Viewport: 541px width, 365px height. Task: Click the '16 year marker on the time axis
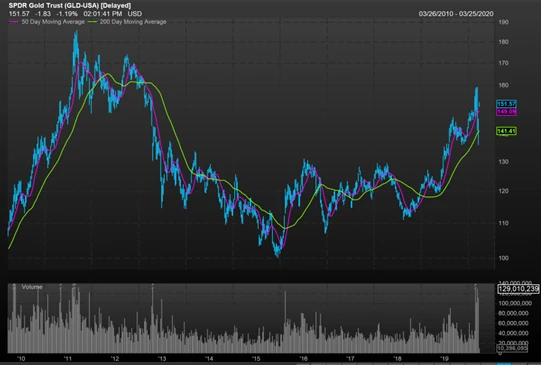[x=303, y=358]
